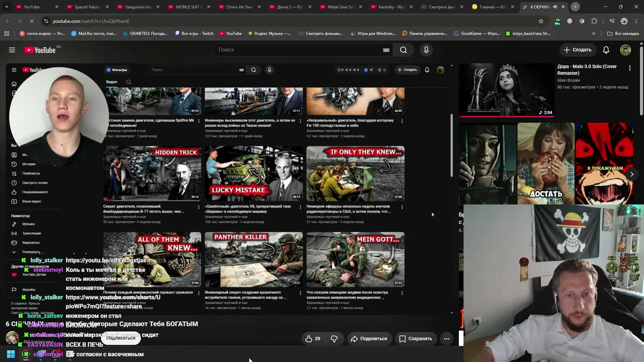Focus the YouTube search field
This screenshot has width=644, height=362.
point(299,50)
